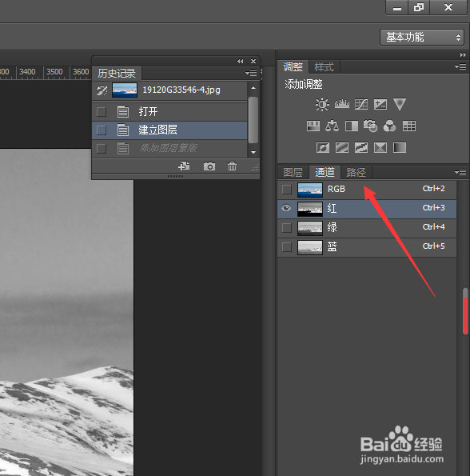Add a Black & White adjustment
Image resolution: width=470 pixels, height=476 pixels.
352,126
